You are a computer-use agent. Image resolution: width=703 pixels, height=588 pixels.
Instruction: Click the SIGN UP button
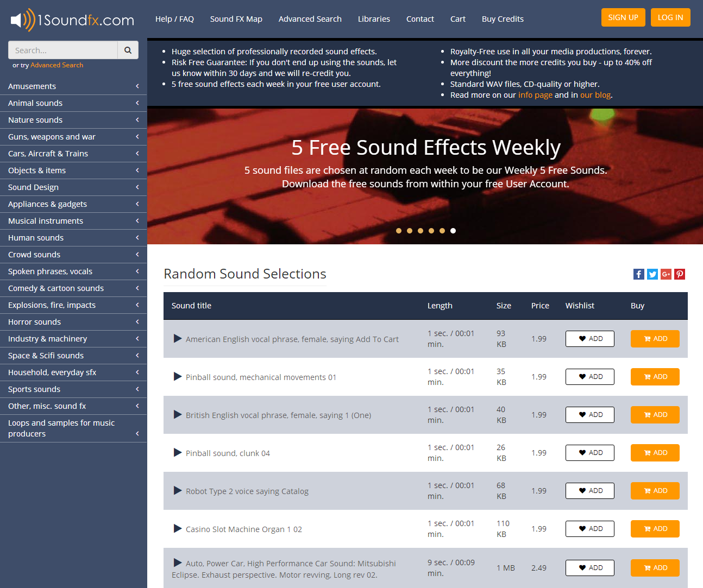623,17
